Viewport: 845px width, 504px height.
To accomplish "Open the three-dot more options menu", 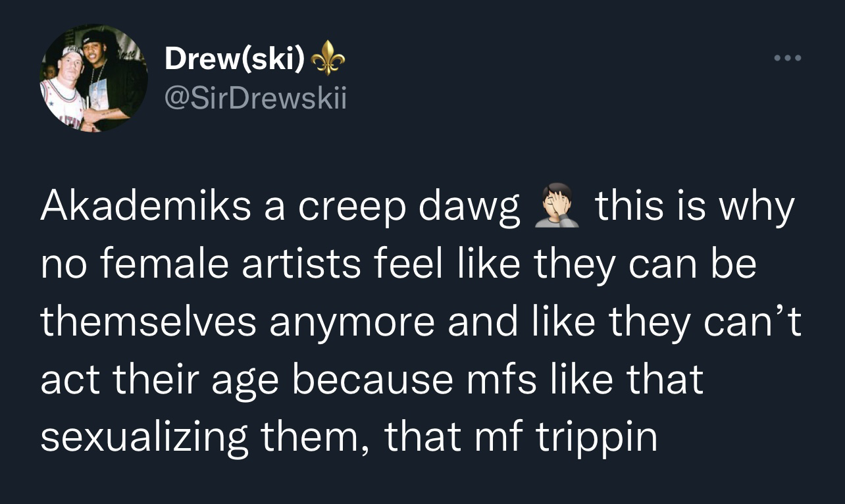I will click(788, 58).
